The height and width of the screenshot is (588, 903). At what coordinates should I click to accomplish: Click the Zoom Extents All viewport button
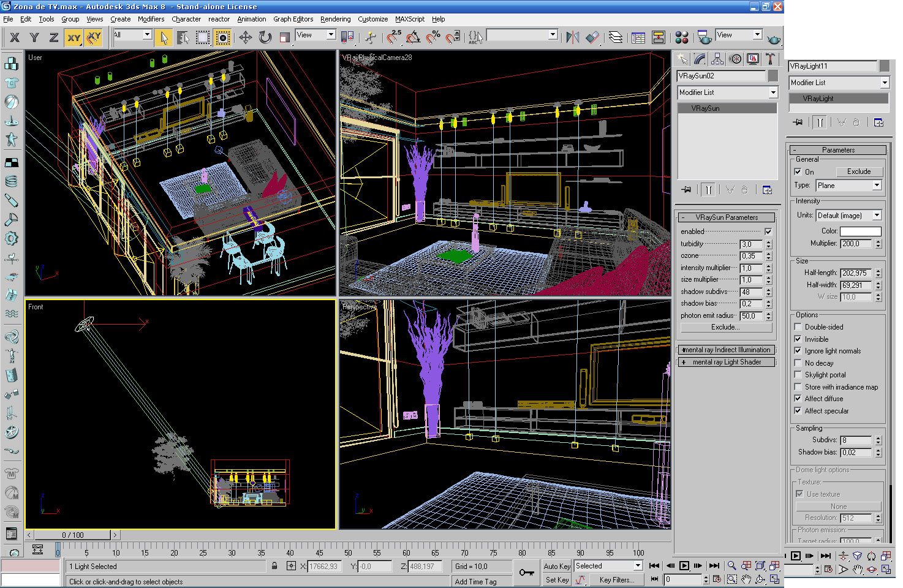click(774, 566)
